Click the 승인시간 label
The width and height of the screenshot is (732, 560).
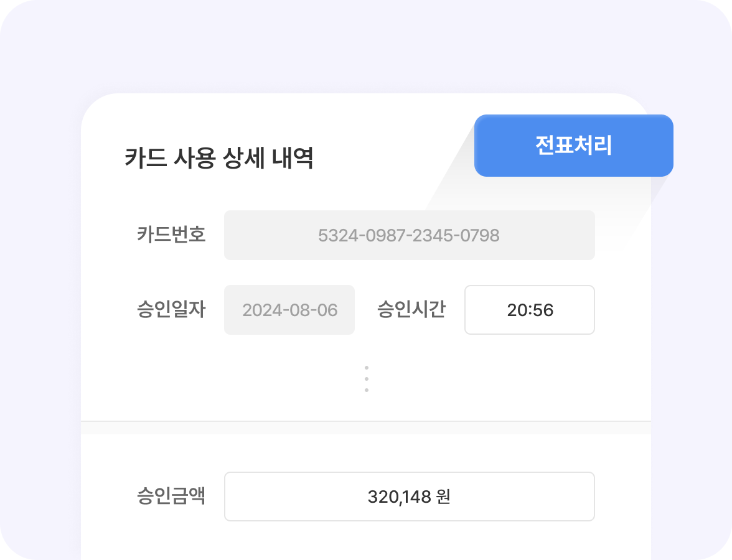411,310
